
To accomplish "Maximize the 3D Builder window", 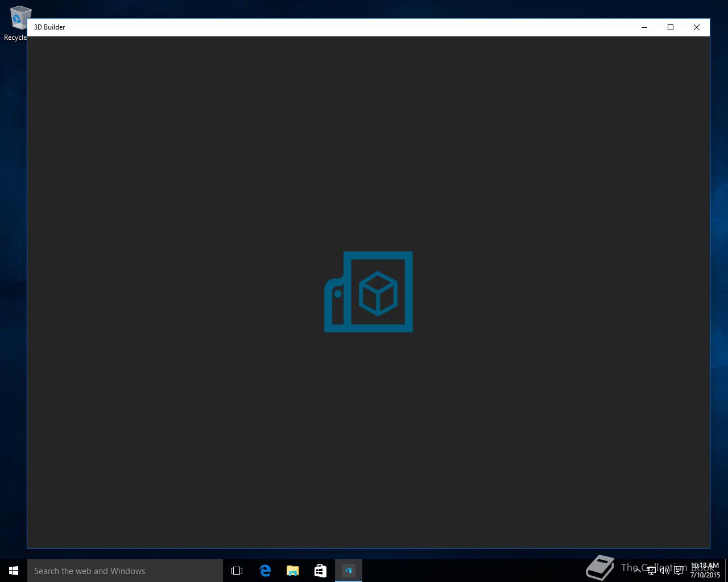I will 671,27.
